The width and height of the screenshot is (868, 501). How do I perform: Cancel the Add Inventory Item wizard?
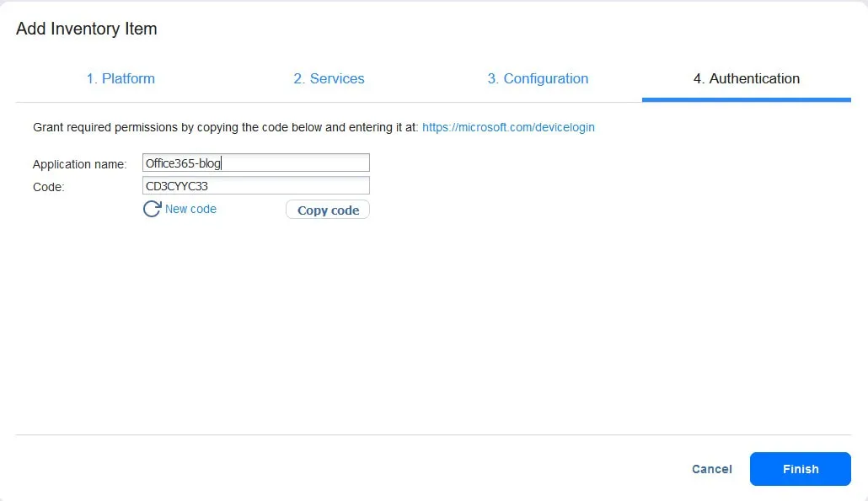711,469
